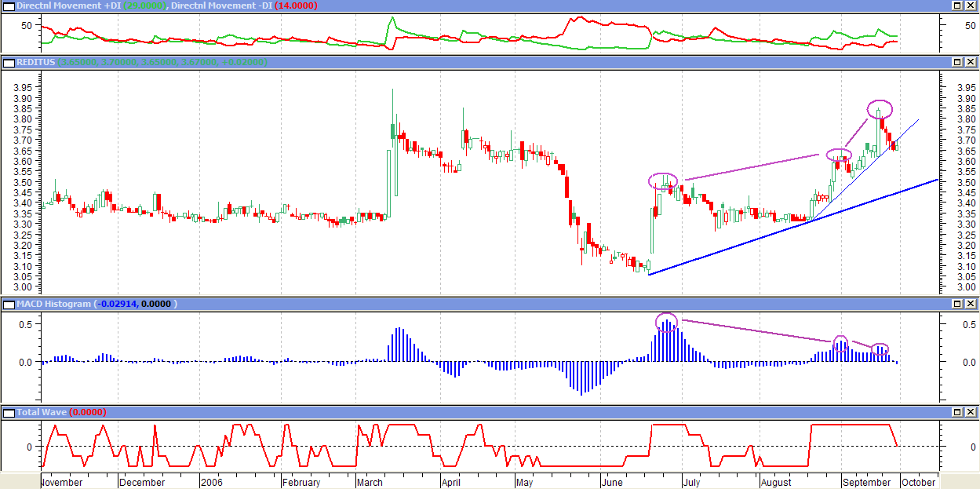The width and height of the screenshot is (980, 489).
Task: Click the November date label
Action: pyautogui.click(x=61, y=482)
